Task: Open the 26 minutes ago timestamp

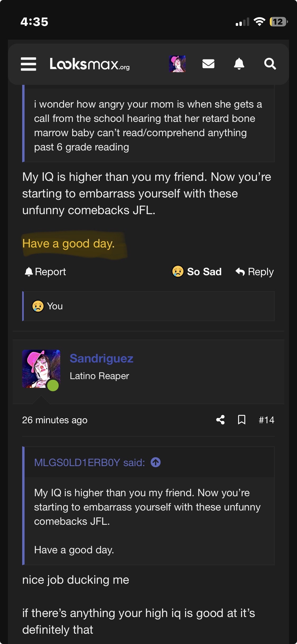Action: (x=55, y=420)
